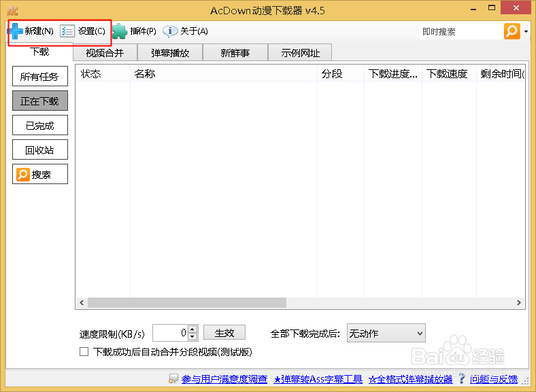Open Settings via the checklist icon

pyautogui.click(x=67, y=31)
